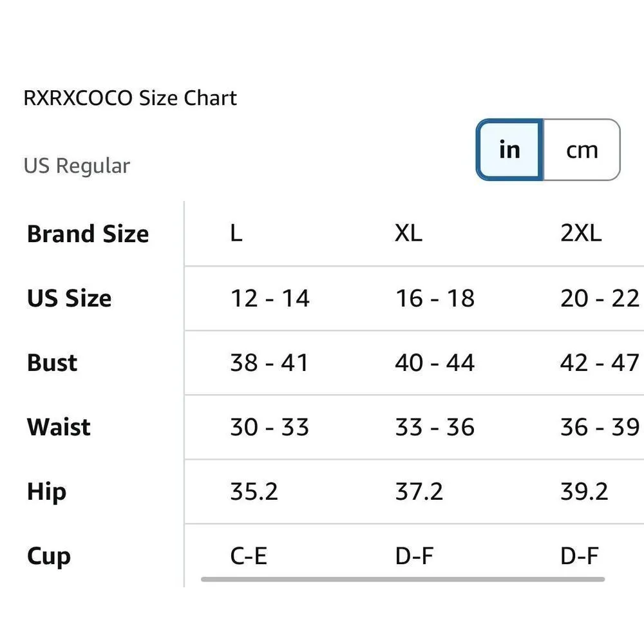644x644 pixels.
Task: Select the Waist row header
Action: tap(59, 427)
